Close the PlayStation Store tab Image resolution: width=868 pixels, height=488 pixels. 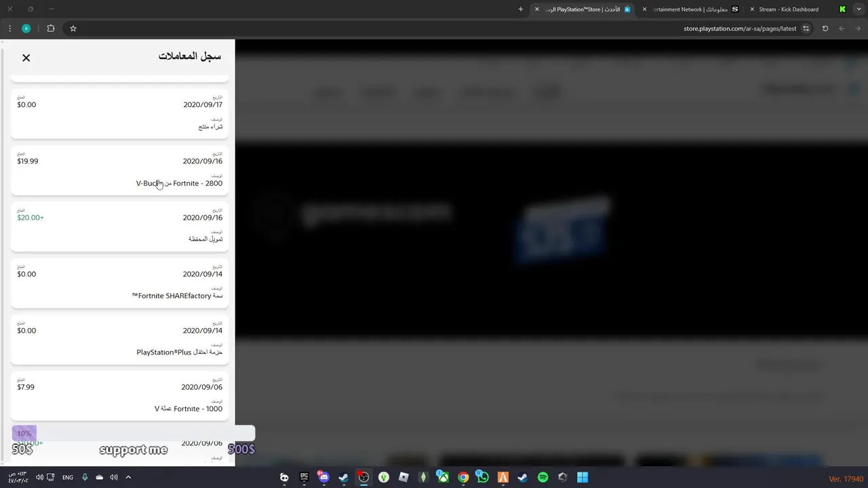coord(537,9)
